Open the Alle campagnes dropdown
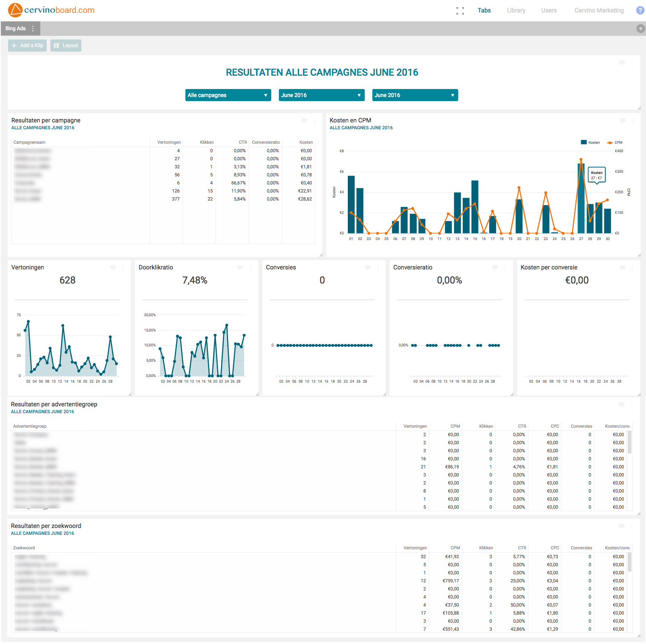 [x=228, y=95]
